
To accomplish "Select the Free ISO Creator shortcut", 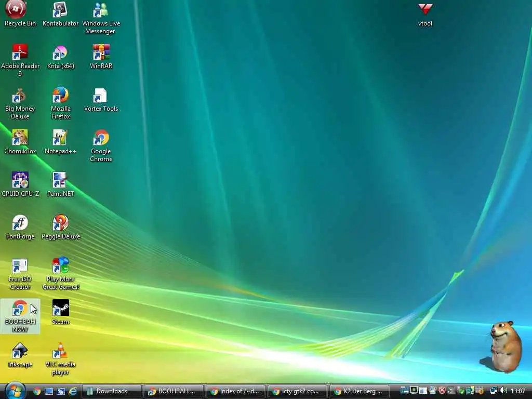I will click(x=20, y=274).
